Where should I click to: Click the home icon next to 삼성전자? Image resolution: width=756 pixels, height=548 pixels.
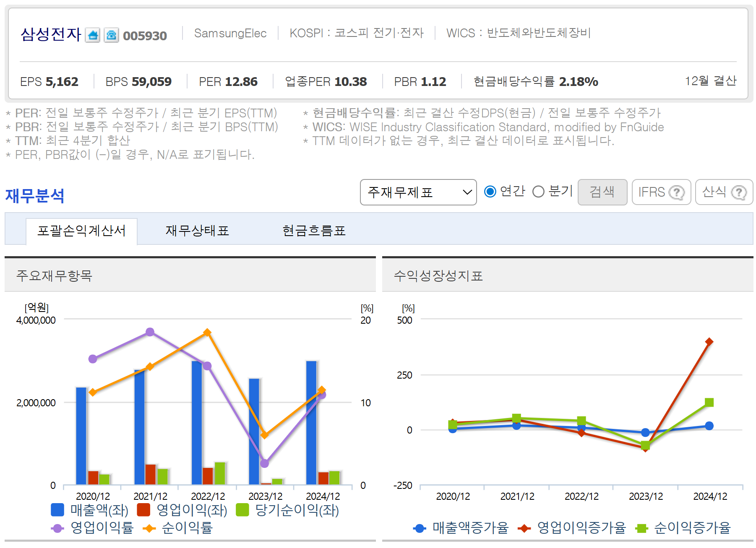(x=93, y=35)
